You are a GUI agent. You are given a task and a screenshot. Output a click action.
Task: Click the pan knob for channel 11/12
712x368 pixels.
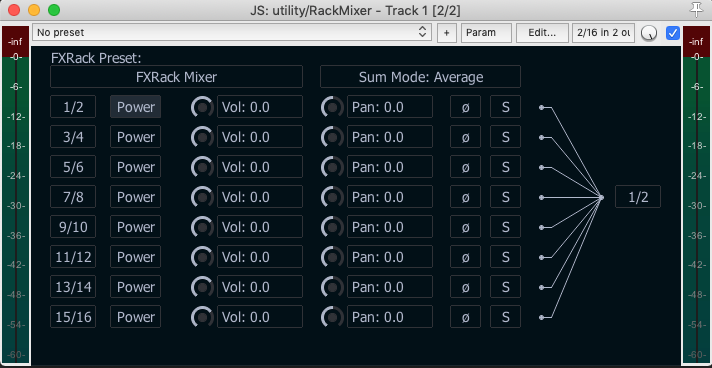point(332,257)
